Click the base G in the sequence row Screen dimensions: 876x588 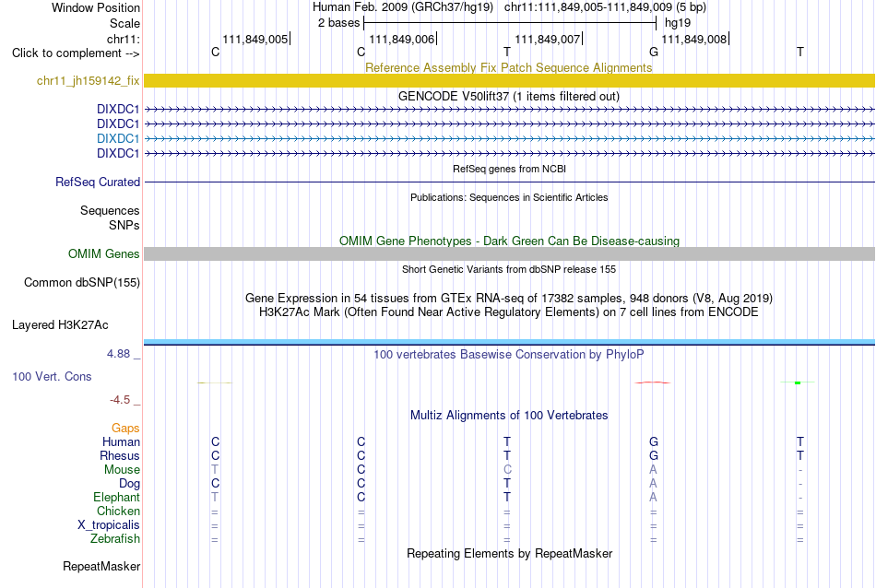(x=654, y=52)
